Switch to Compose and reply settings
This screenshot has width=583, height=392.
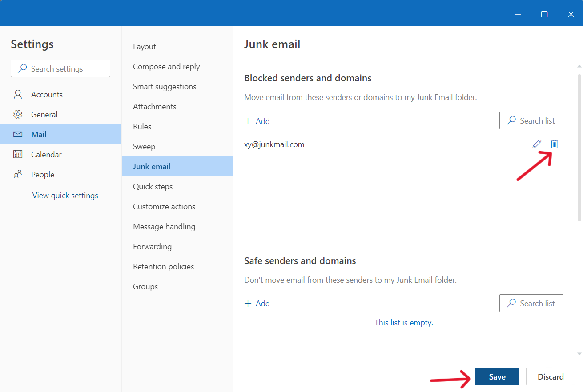tap(166, 66)
